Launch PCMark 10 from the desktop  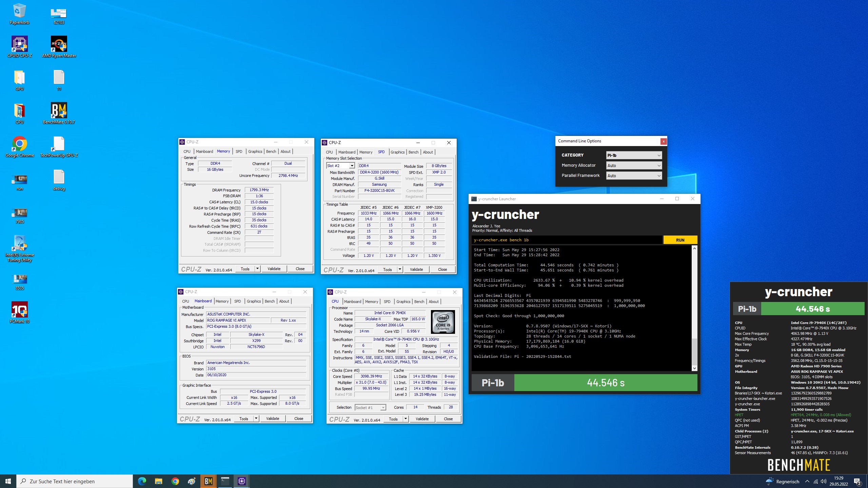(19, 312)
